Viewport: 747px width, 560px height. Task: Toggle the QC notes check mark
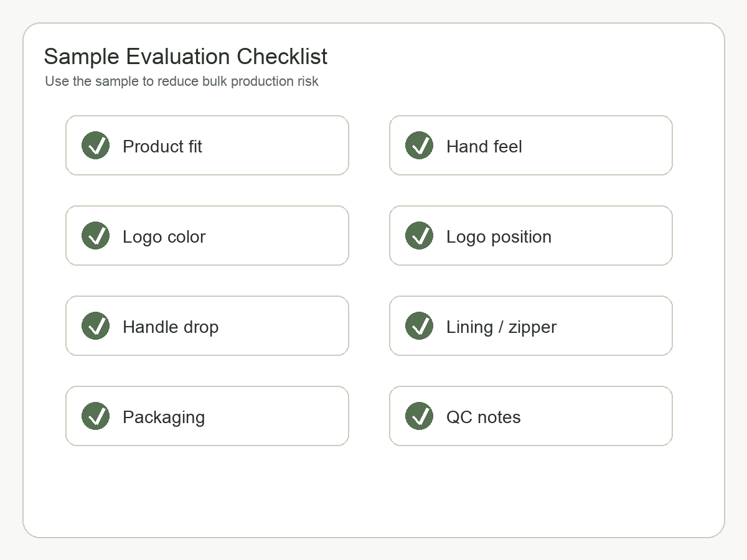click(419, 416)
